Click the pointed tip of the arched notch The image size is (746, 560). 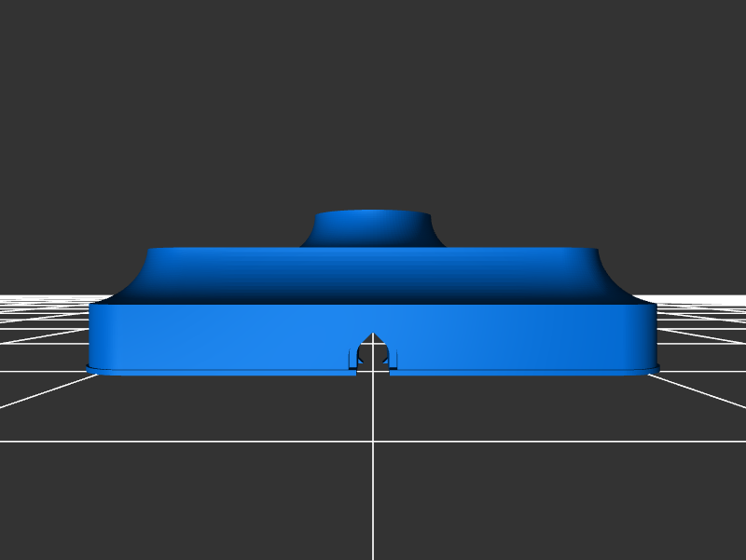click(x=373, y=334)
